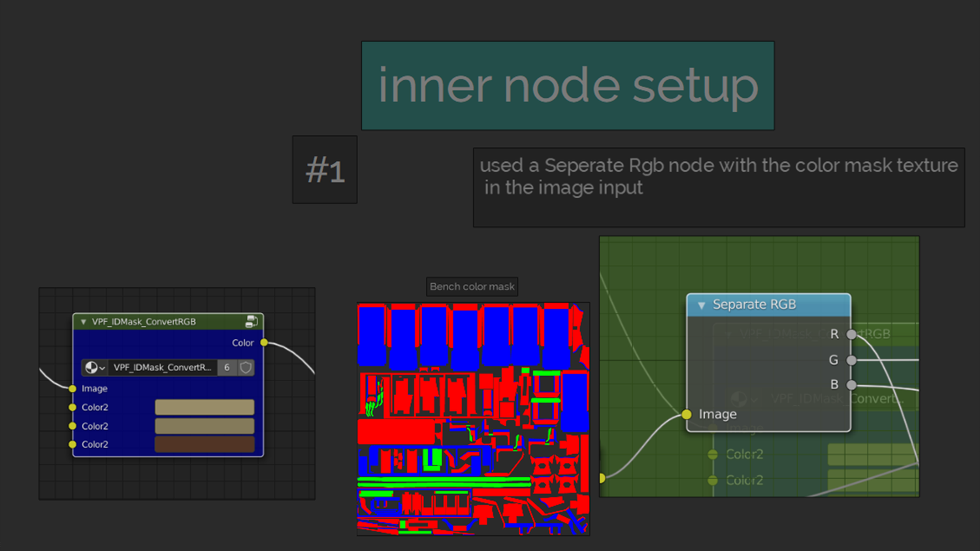Click the user count button showing 6
This screenshot has width=980, height=551.
(227, 368)
